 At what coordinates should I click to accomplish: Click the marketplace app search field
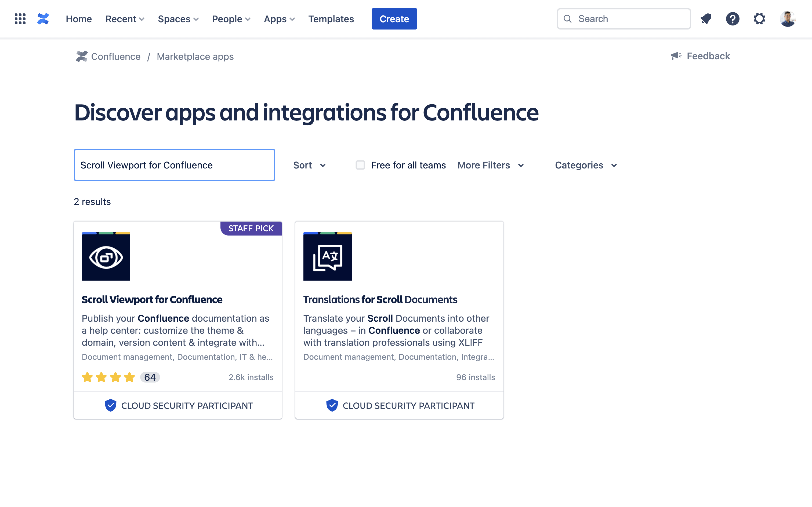pos(175,165)
